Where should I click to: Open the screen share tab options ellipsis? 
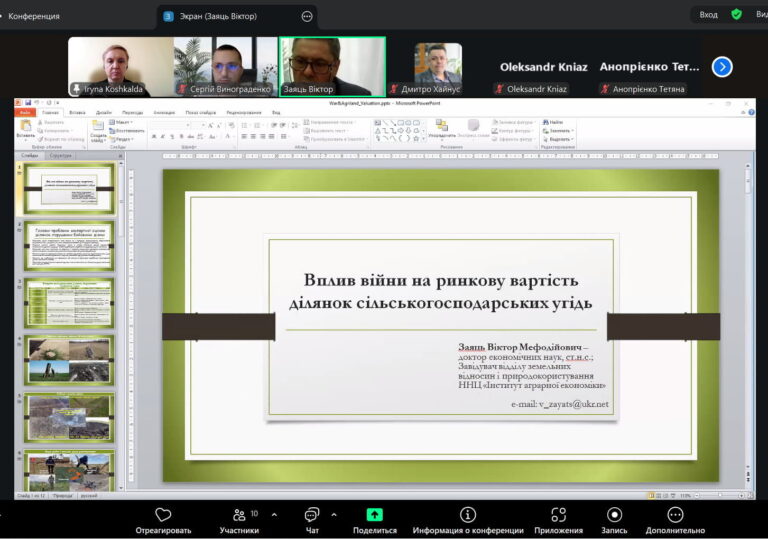click(x=306, y=16)
